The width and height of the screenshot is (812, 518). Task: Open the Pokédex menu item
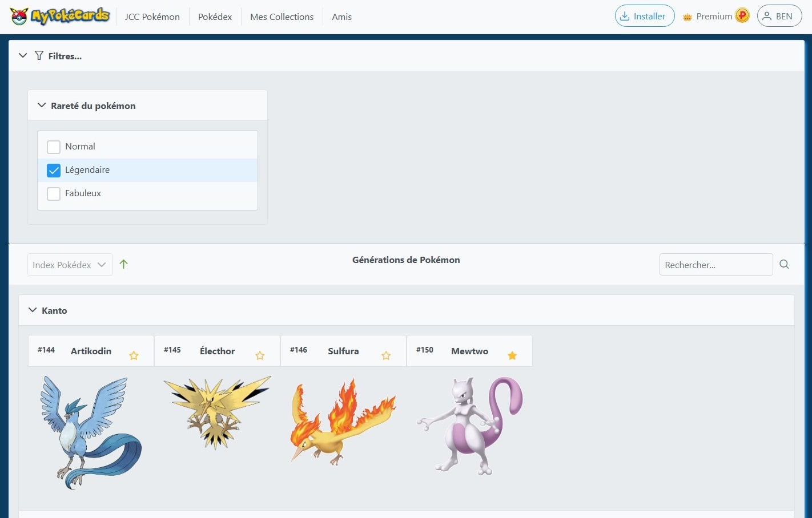click(x=215, y=17)
